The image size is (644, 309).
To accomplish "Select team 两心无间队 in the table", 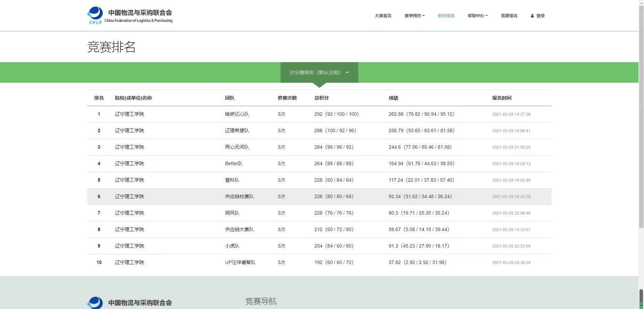I will (x=237, y=147).
